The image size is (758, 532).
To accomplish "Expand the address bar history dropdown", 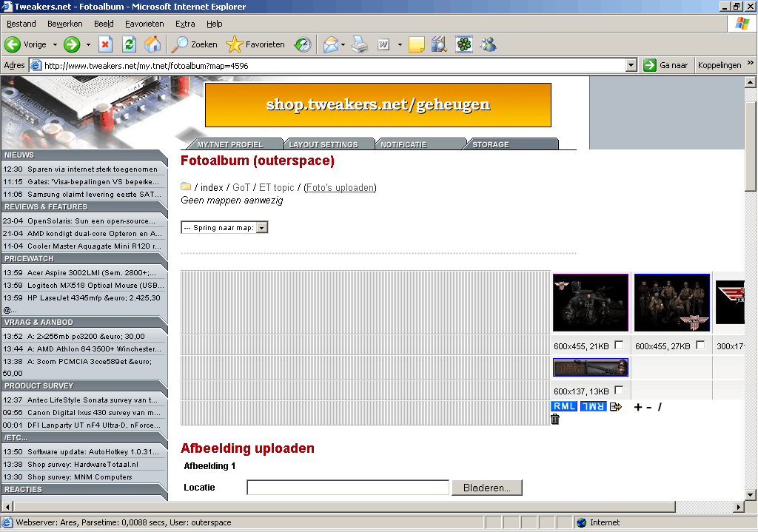I will click(x=631, y=65).
